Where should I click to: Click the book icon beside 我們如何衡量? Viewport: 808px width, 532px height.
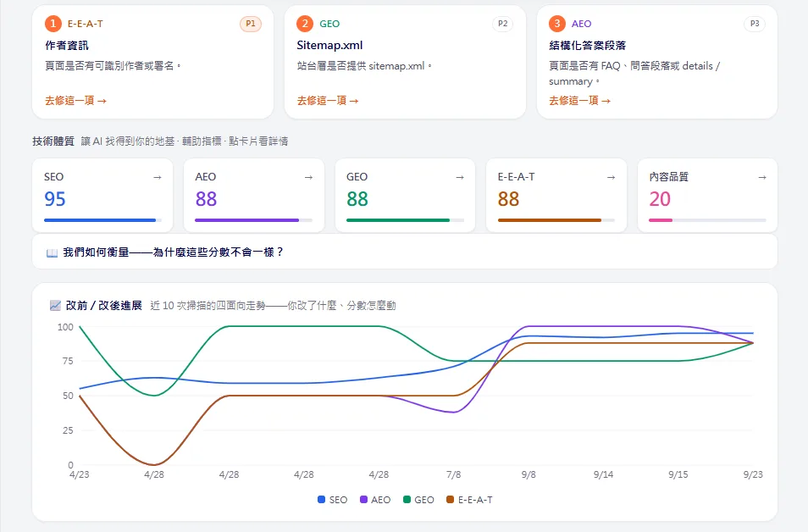tap(52, 252)
